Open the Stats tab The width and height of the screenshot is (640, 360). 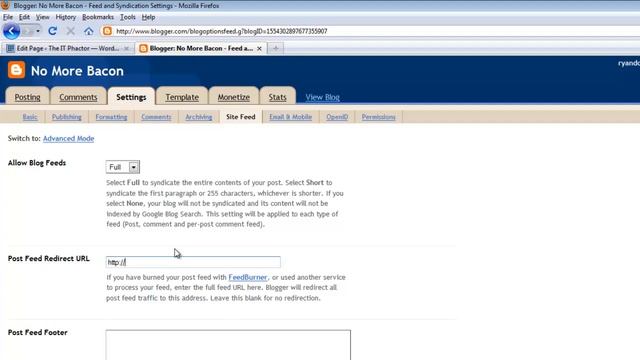pyautogui.click(x=277, y=97)
